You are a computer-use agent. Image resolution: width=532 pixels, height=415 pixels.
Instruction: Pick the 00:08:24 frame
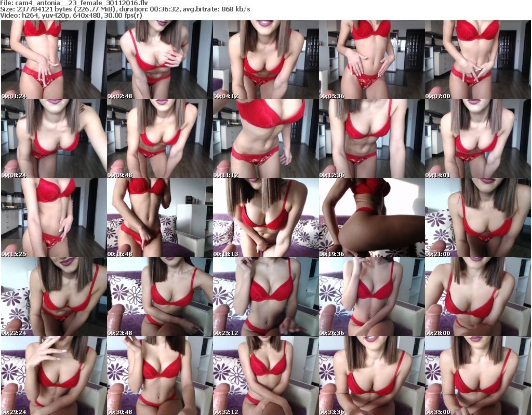pos(54,139)
